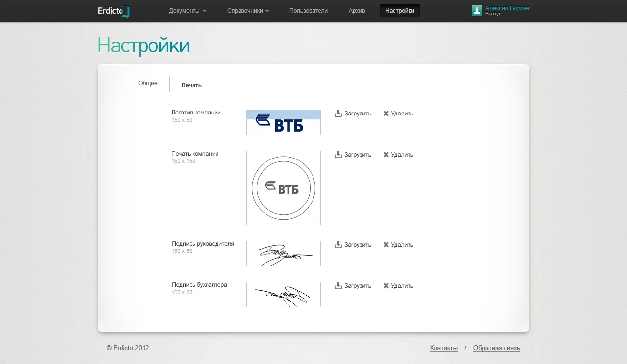
Task: Click download icon for Подпись бухгалтера
Action: (338, 286)
